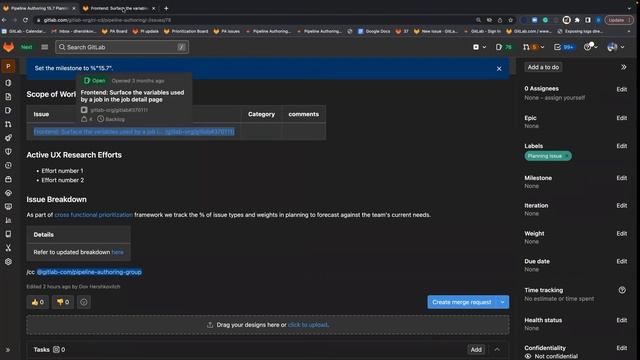Image resolution: width=640 pixels, height=360 pixels.
Task: Open the user avatar menu
Action: [x=616, y=47]
